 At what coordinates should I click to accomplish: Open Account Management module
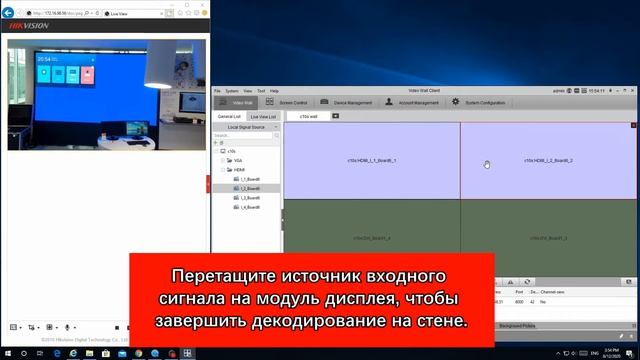(412, 102)
